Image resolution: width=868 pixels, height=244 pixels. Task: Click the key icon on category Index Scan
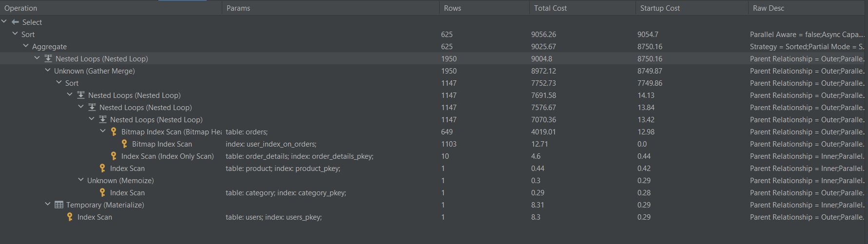point(102,193)
